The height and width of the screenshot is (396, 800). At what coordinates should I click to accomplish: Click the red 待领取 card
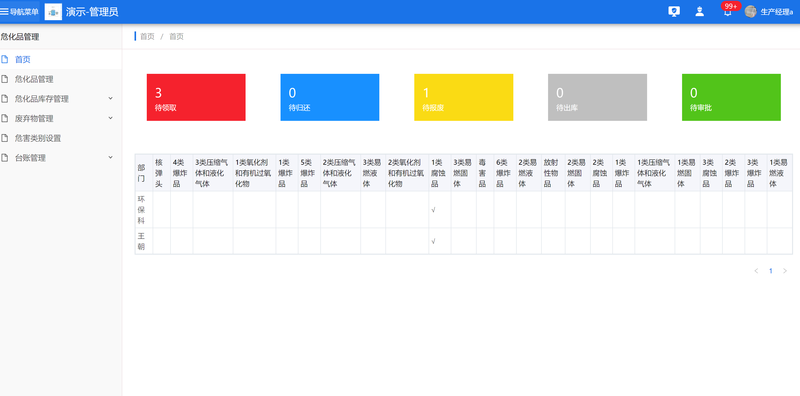coord(196,97)
